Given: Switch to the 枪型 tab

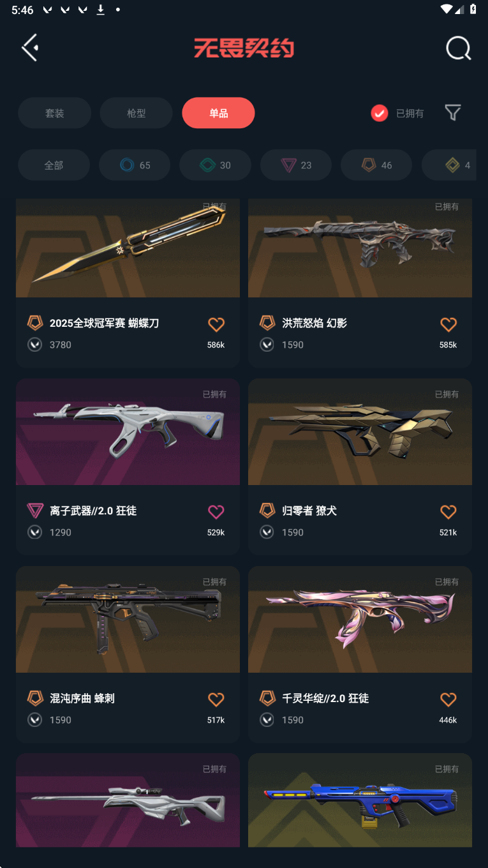Looking at the screenshot, I should coord(137,113).
